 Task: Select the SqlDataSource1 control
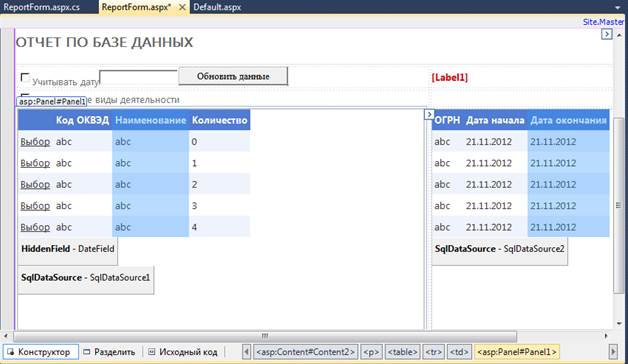[x=86, y=280]
